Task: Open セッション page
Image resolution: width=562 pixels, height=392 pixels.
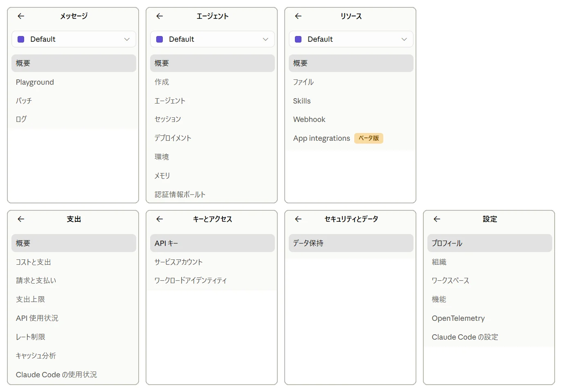Action: click(x=212, y=119)
